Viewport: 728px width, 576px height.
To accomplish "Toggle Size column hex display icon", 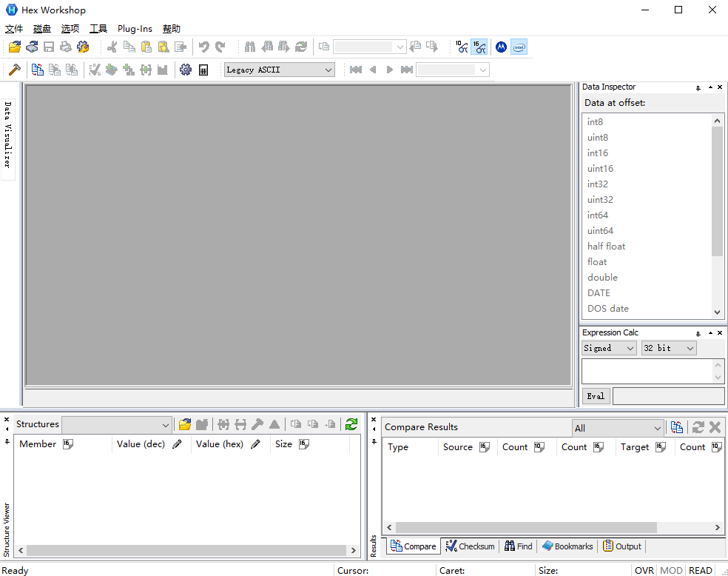I will point(303,444).
